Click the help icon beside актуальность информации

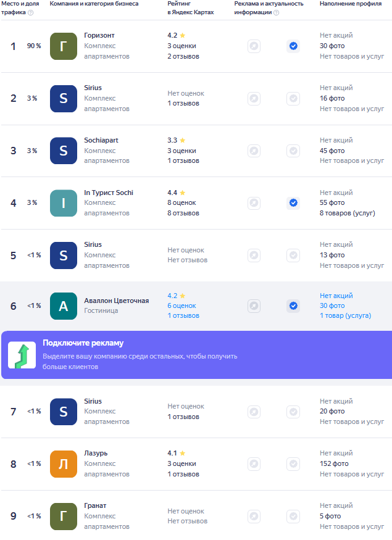pyautogui.click(x=277, y=13)
